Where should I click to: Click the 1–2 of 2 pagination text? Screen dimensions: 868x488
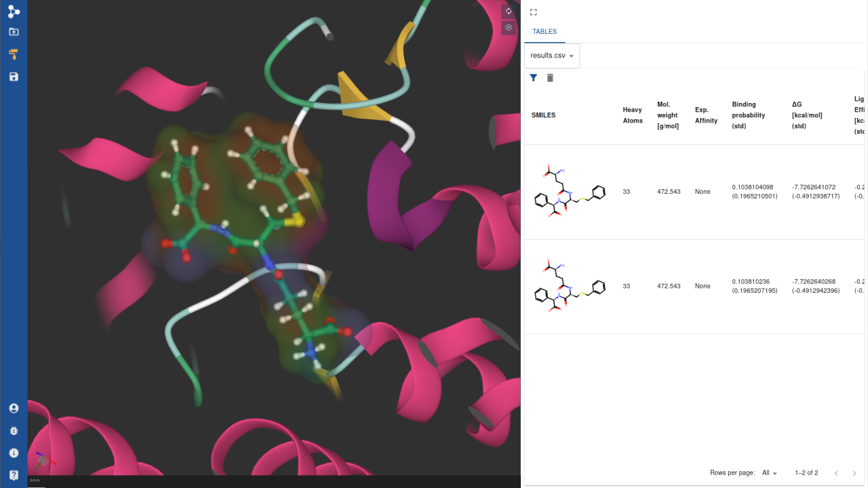pyautogui.click(x=806, y=473)
